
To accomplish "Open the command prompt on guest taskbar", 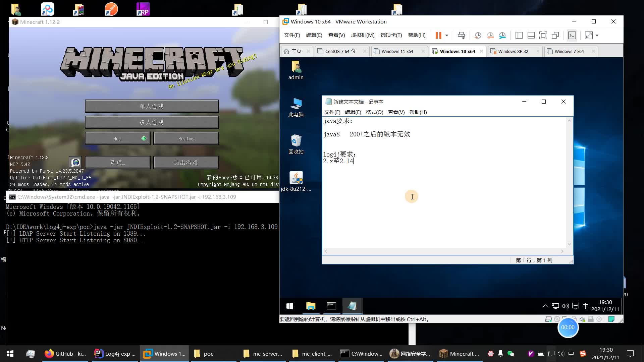I will click(331, 306).
